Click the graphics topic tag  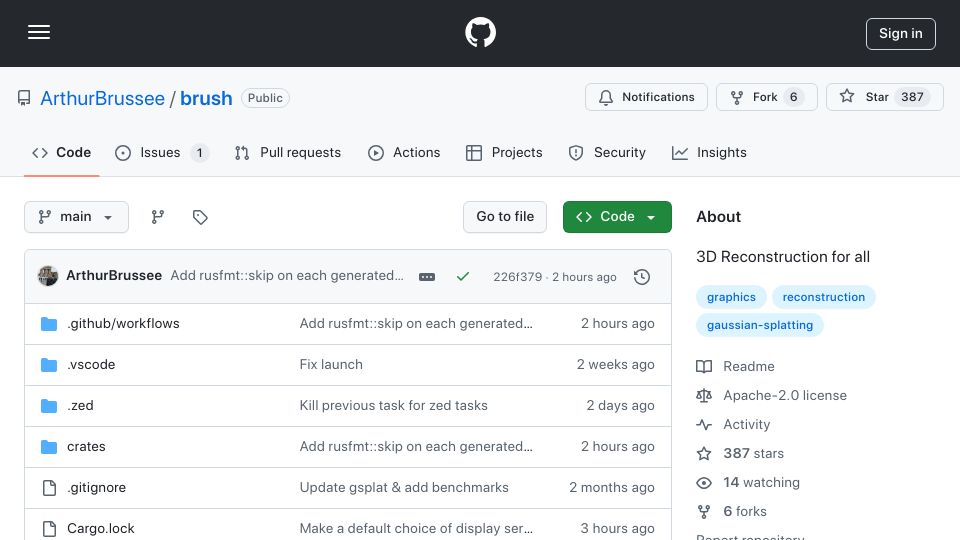731,297
